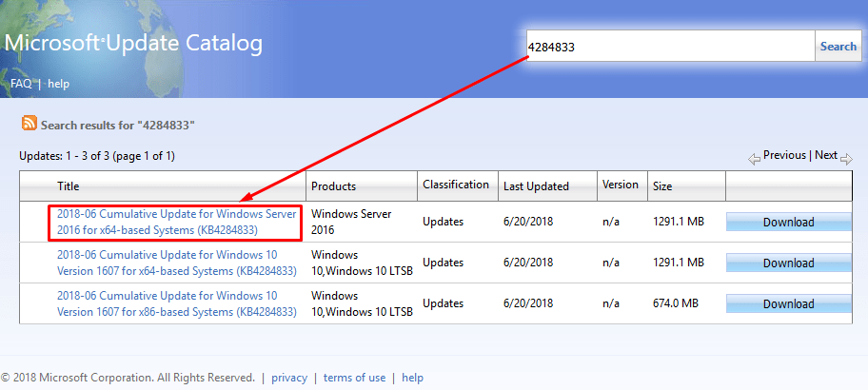
Task: Click the RSS feed icon beside Search results
Action: point(30,124)
